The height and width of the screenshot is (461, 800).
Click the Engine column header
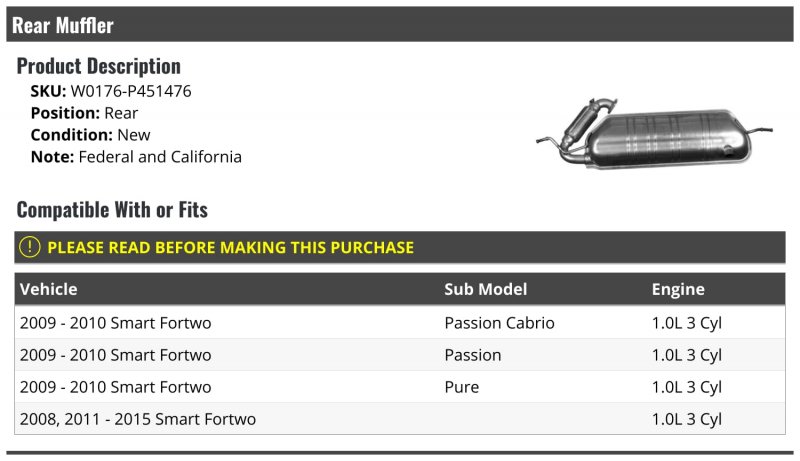pos(678,290)
